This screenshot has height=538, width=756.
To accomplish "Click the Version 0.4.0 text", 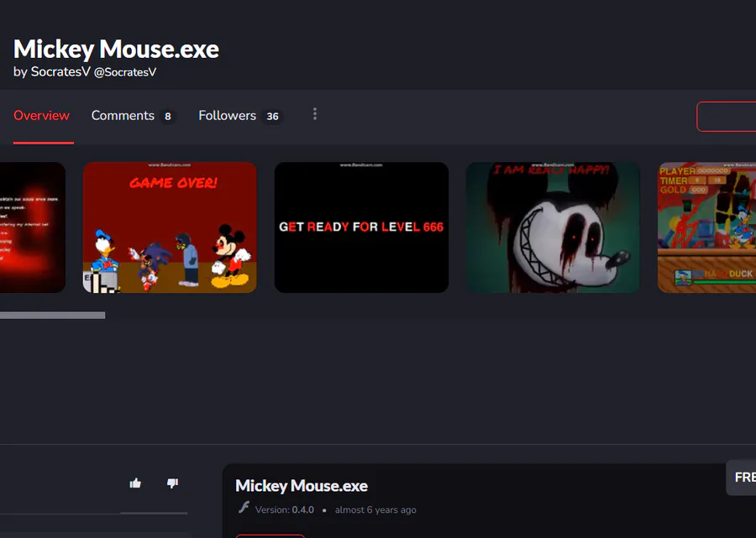I will pos(285,509).
